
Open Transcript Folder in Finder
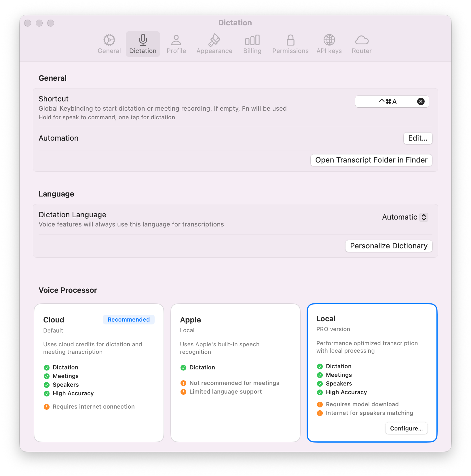371,160
